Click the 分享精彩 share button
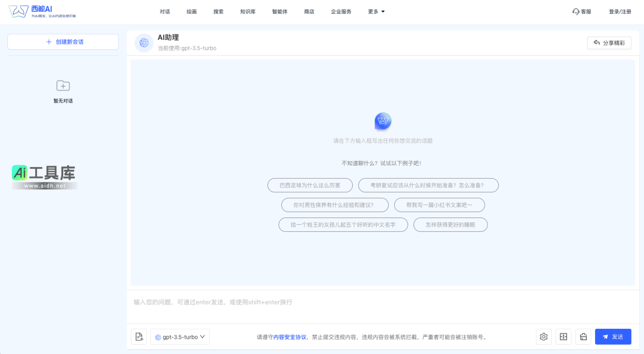Viewport: 644px width, 354px height. [609, 43]
